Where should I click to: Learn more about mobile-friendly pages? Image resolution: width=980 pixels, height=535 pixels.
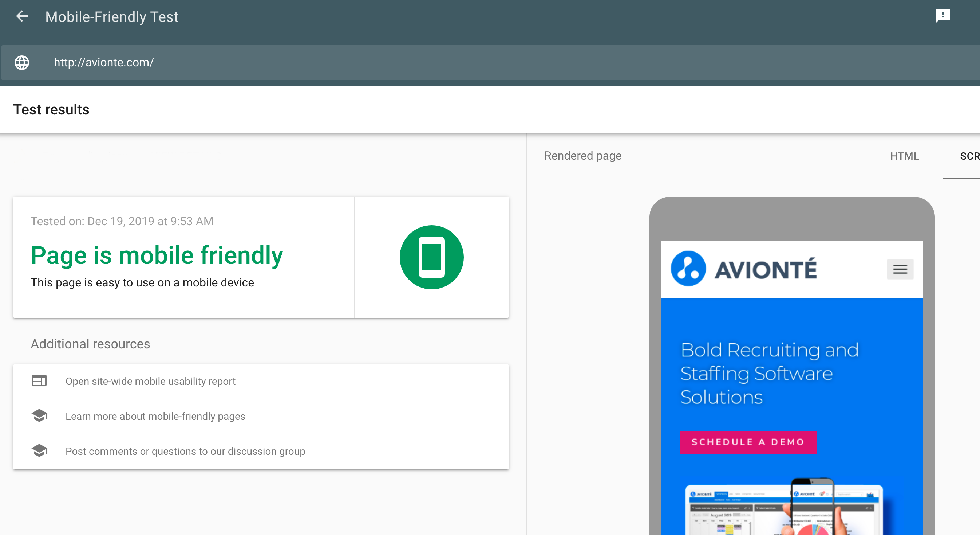coord(155,416)
